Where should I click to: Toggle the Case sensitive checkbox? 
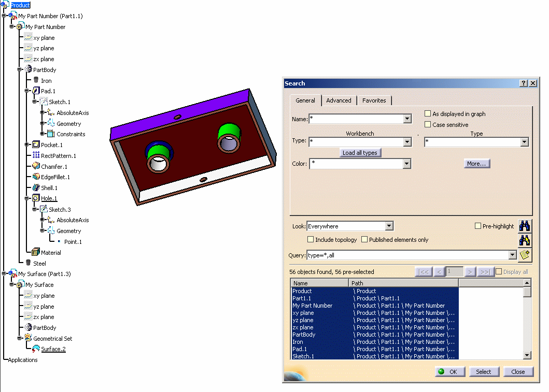coord(428,125)
